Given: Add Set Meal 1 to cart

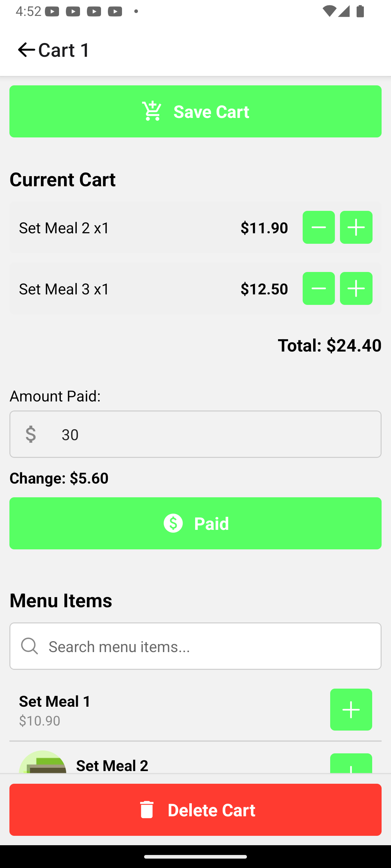Looking at the screenshot, I should click(351, 710).
